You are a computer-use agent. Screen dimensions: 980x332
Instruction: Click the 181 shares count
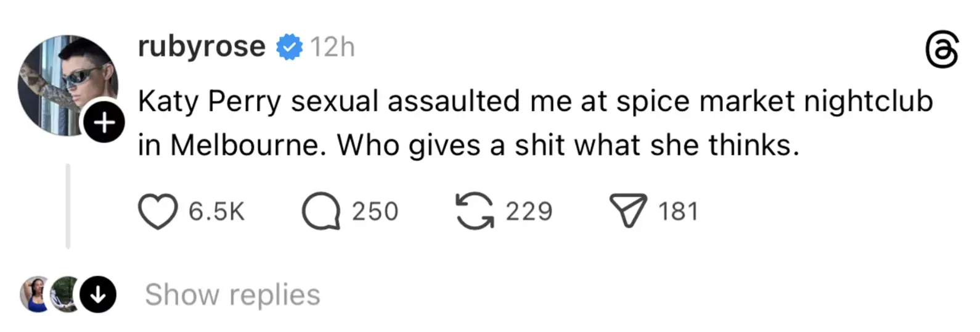tap(678, 212)
